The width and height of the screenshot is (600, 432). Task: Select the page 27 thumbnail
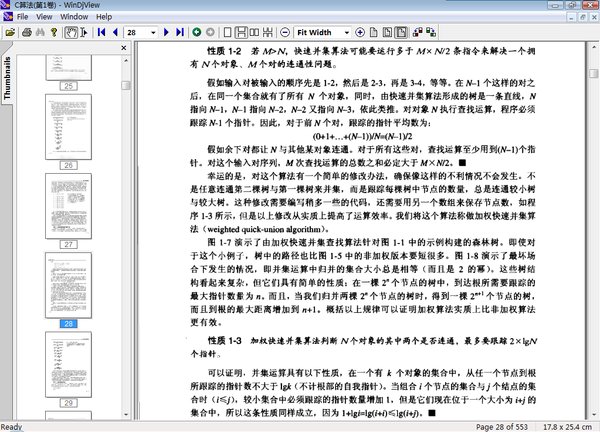[x=68, y=206]
